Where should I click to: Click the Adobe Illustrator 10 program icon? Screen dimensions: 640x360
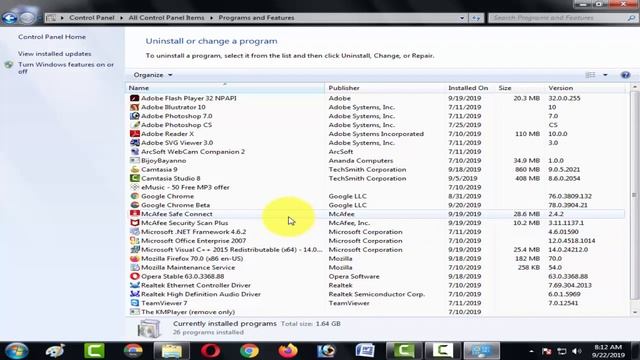point(134,107)
